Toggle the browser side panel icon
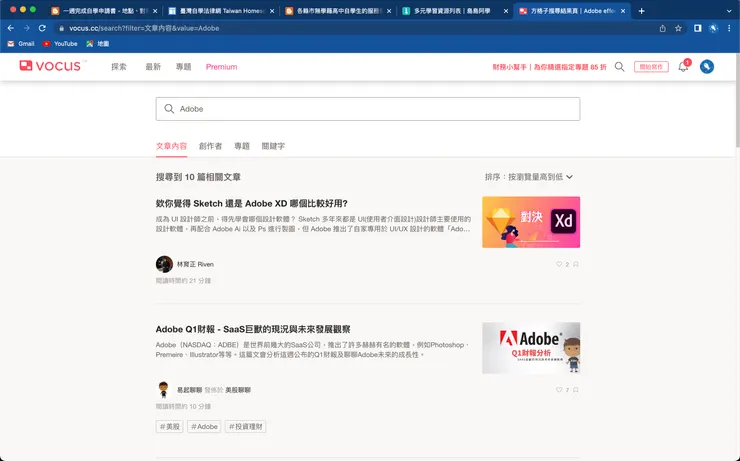Image resolution: width=740 pixels, height=461 pixels. 698,28
